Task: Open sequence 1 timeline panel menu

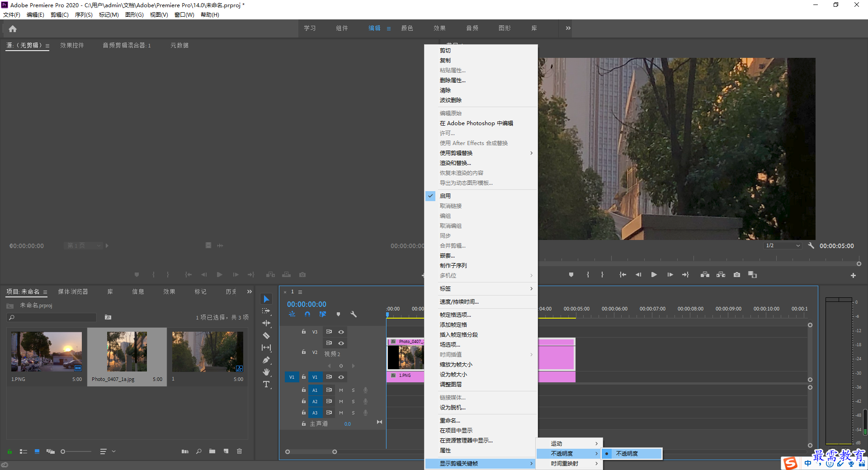Action: [x=300, y=292]
